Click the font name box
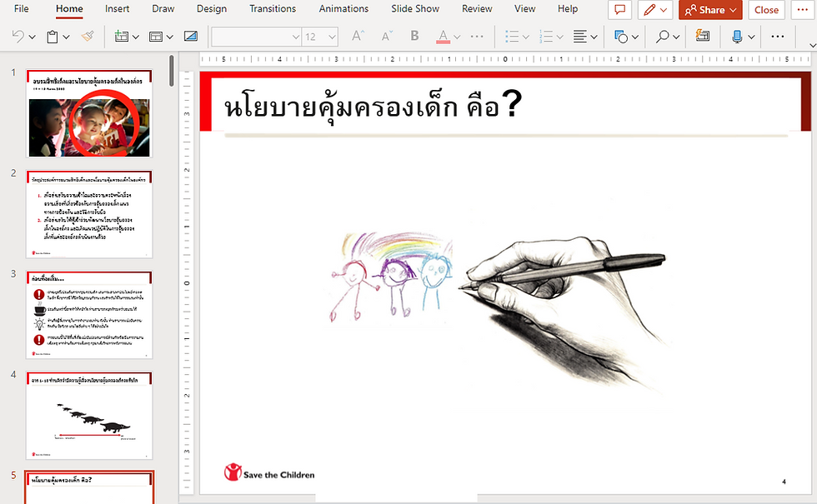 coord(257,37)
